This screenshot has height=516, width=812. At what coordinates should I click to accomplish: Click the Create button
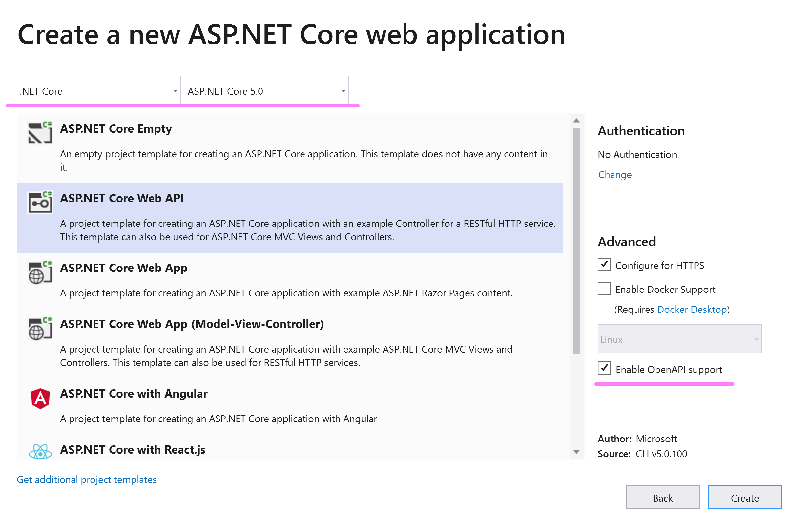744,497
